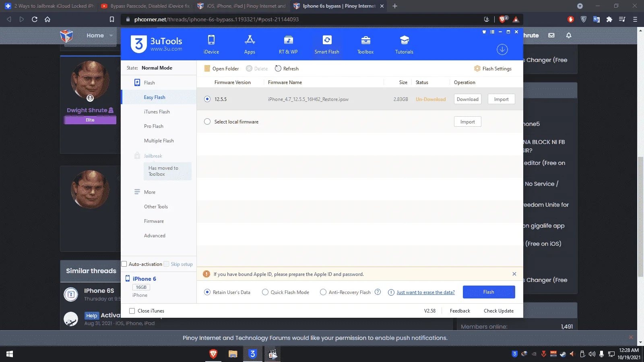Tick the Skip setup checkbox

coord(166,264)
